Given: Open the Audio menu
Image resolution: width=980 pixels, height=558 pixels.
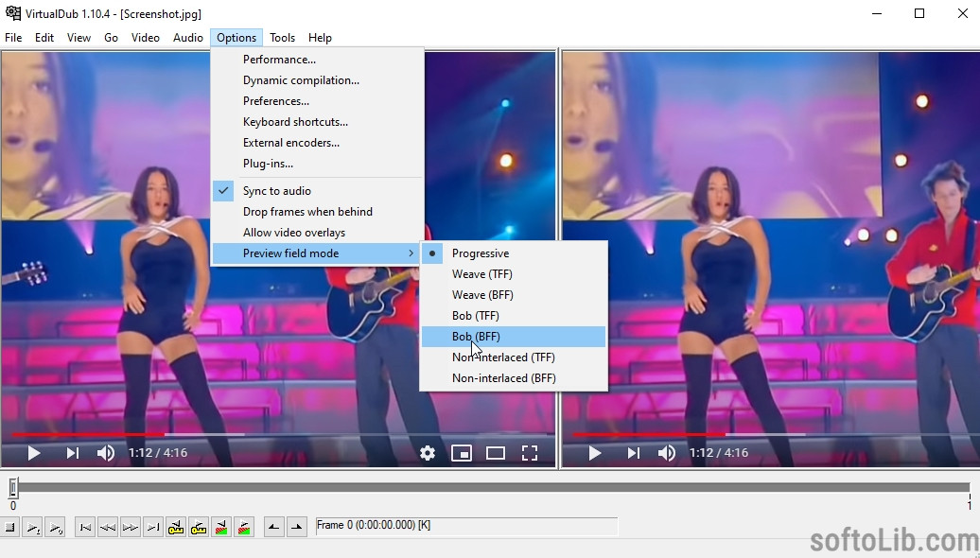Looking at the screenshot, I should pyautogui.click(x=188, y=38).
